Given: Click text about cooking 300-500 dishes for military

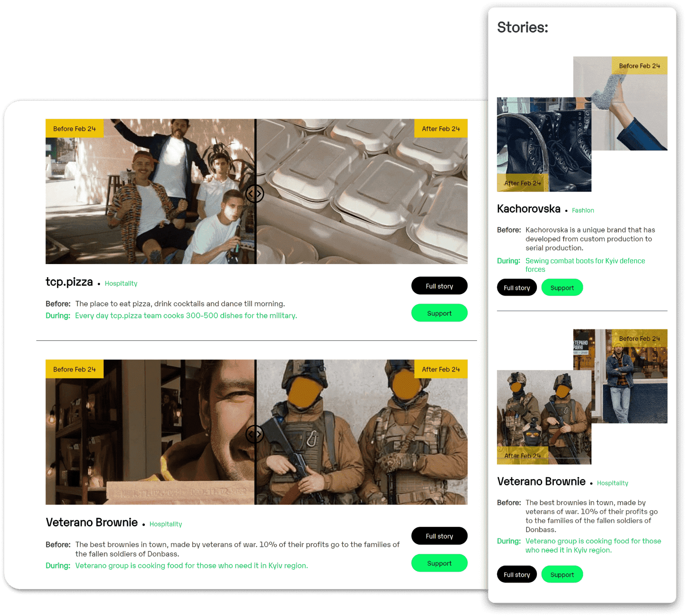Looking at the screenshot, I should coord(186,316).
